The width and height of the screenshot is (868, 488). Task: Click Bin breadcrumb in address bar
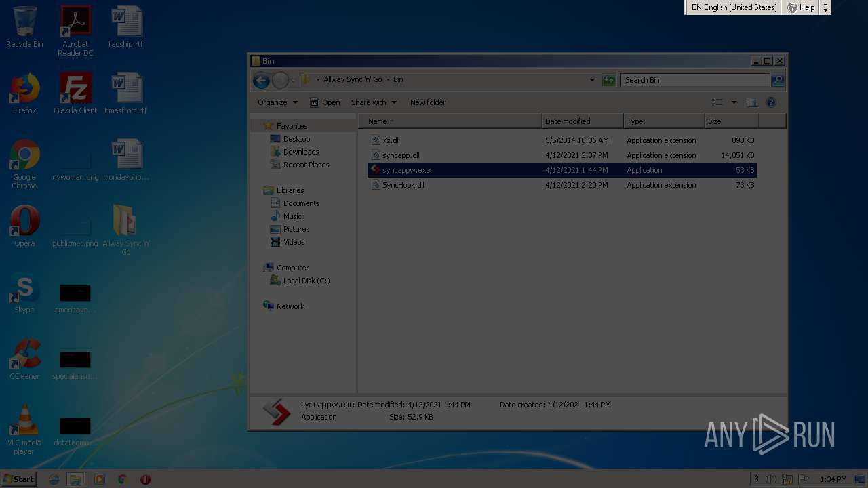[398, 80]
